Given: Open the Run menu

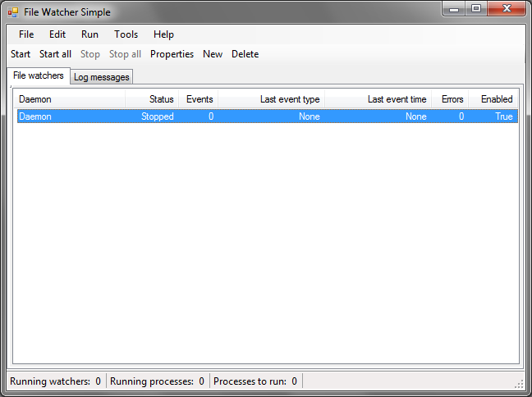Looking at the screenshot, I should pyautogui.click(x=89, y=34).
